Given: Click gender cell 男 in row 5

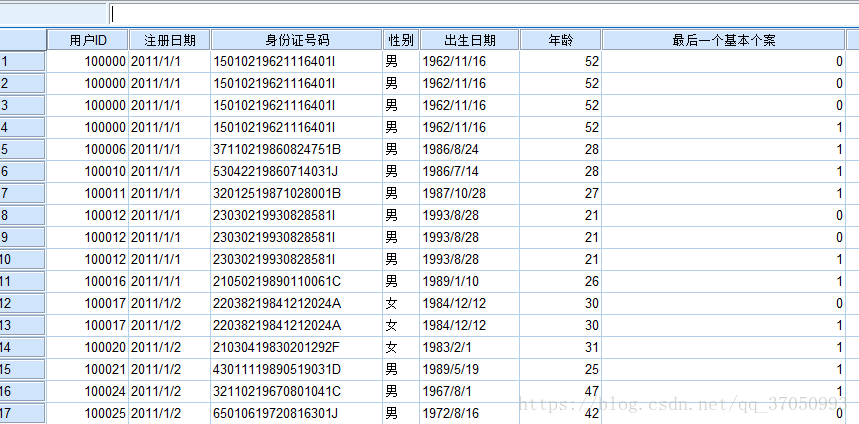Looking at the screenshot, I should click(x=401, y=150).
